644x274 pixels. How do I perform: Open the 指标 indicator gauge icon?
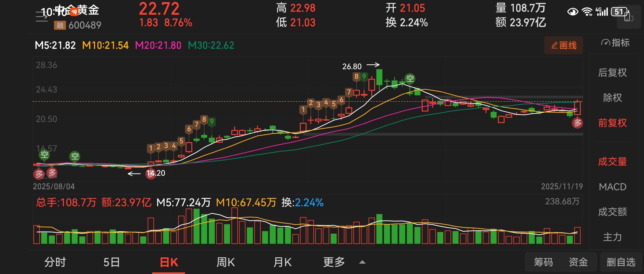[x=605, y=43]
